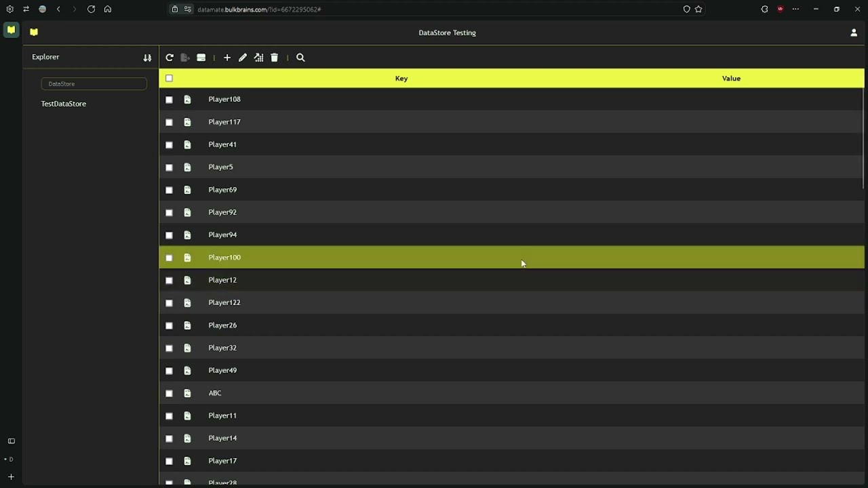Viewport: 868px width, 488px height.
Task: Click the Player17 key name
Action: tap(222, 461)
